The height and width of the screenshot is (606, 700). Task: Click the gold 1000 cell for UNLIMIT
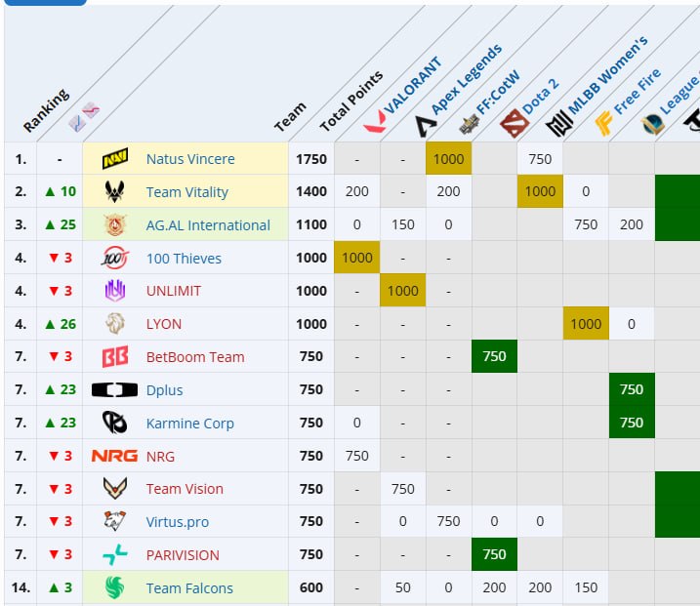click(402, 291)
